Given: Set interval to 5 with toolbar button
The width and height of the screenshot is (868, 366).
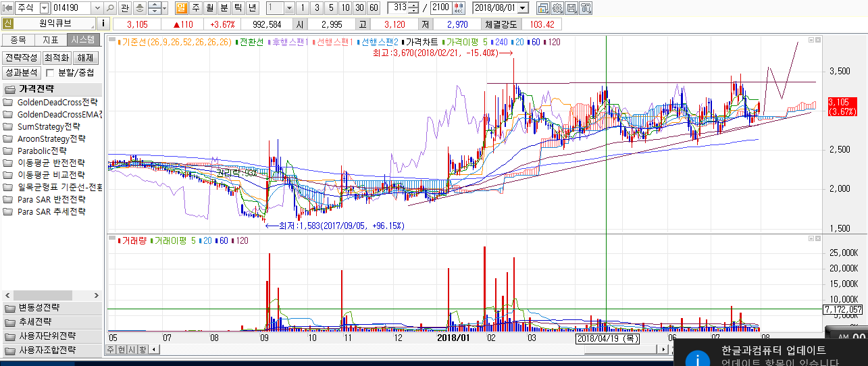Looking at the screenshot, I should pos(330,8).
